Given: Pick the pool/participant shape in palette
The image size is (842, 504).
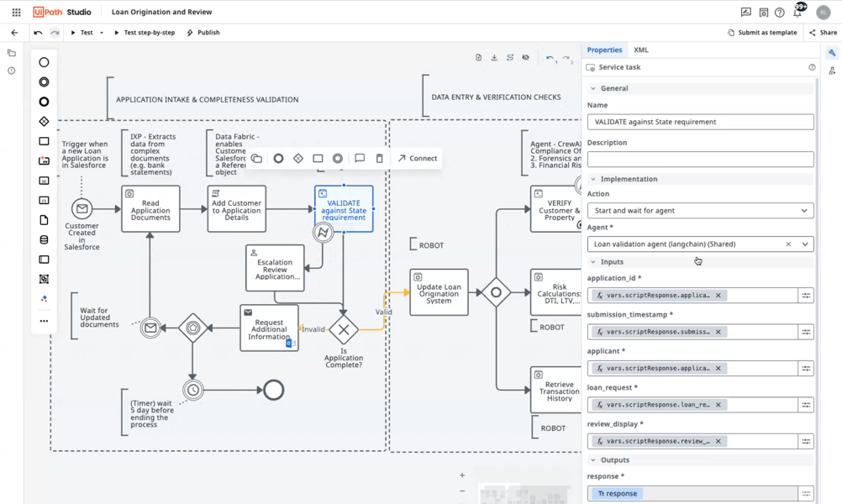Looking at the screenshot, I should pyautogui.click(x=44, y=260).
